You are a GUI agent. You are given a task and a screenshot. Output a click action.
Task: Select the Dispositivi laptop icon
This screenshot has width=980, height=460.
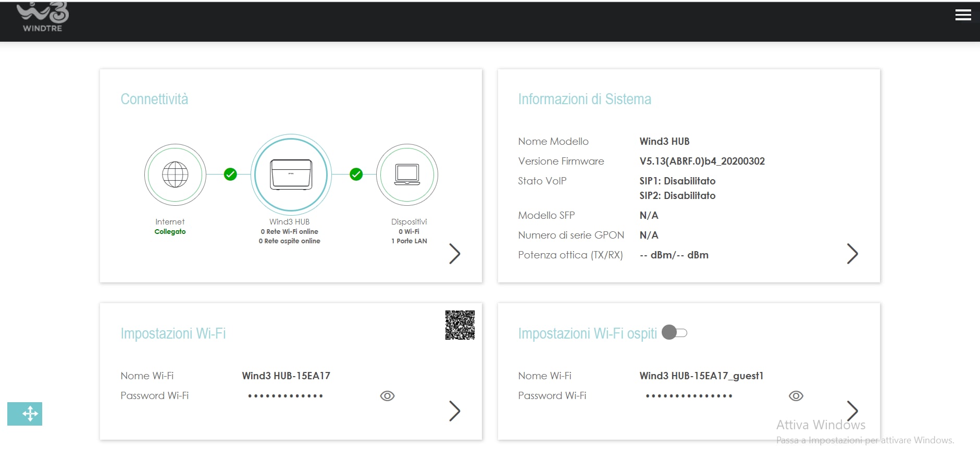(407, 175)
